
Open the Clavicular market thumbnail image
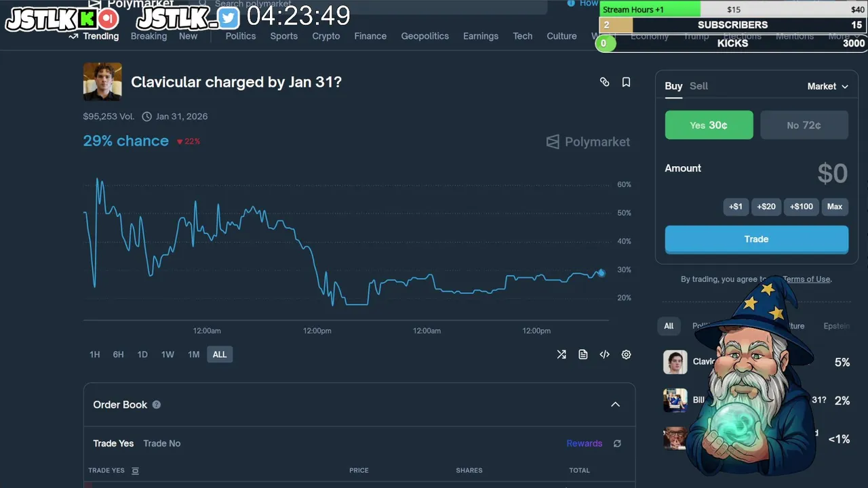[102, 82]
